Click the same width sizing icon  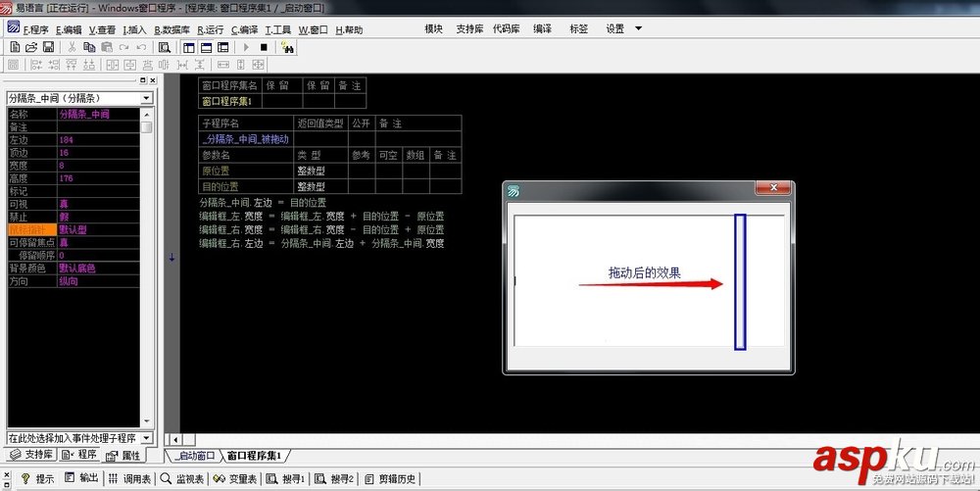(x=223, y=65)
